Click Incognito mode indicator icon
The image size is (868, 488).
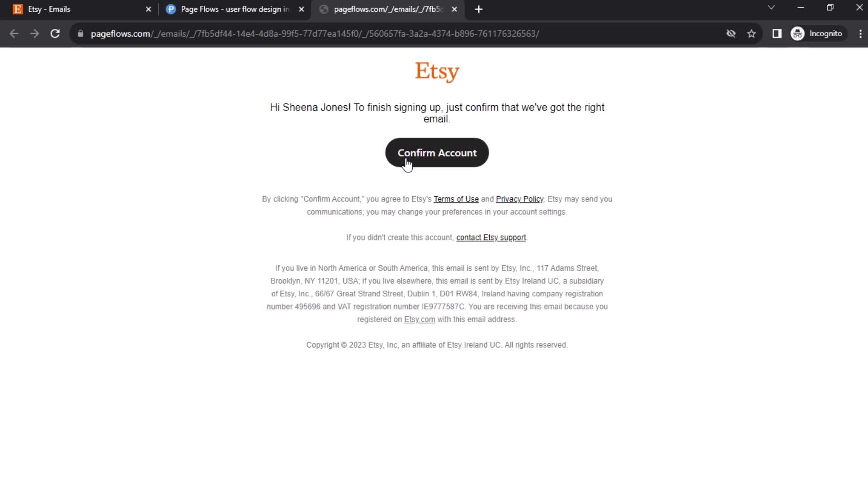(797, 33)
